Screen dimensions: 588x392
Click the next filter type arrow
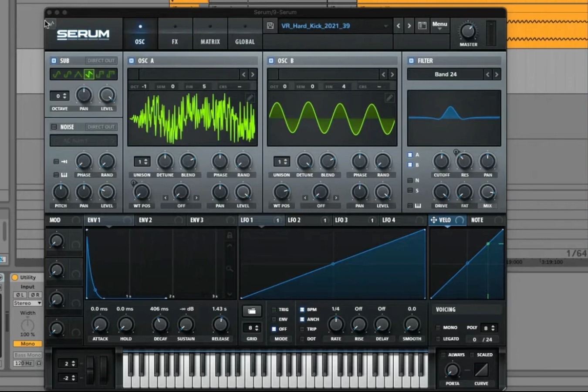pyautogui.click(x=497, y=74)
